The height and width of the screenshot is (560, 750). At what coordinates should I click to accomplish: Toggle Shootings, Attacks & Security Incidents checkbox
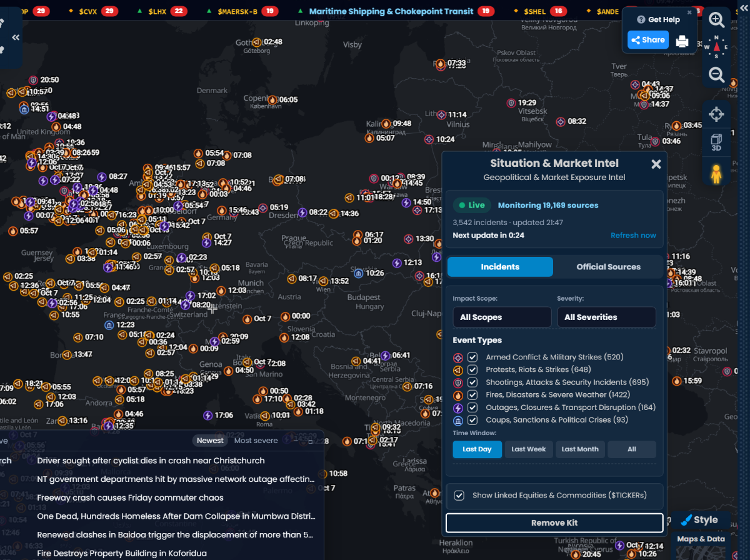[472, 382]
